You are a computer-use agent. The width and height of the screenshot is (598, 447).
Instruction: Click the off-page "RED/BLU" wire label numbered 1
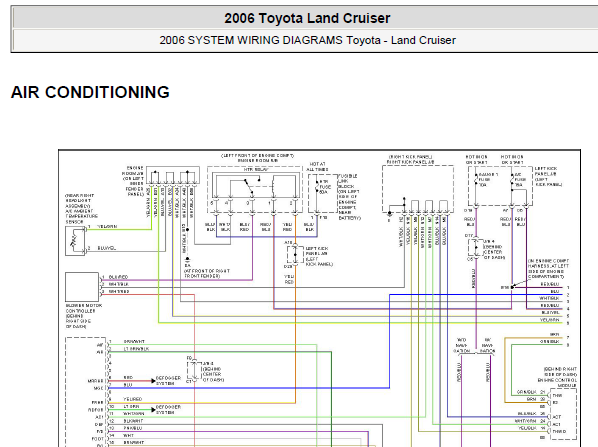tap(550, 284)
